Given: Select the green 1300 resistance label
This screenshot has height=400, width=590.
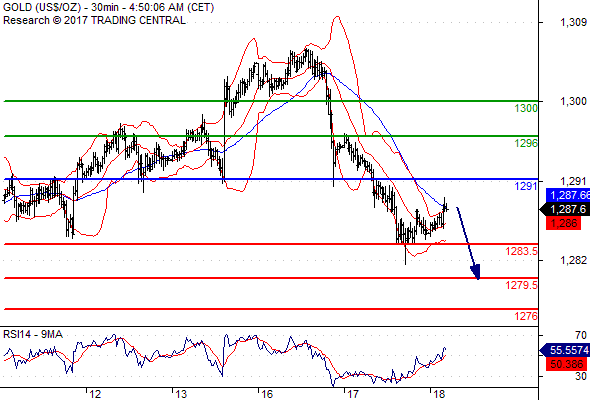Looking at the screenshot, I should coord(526,108).
